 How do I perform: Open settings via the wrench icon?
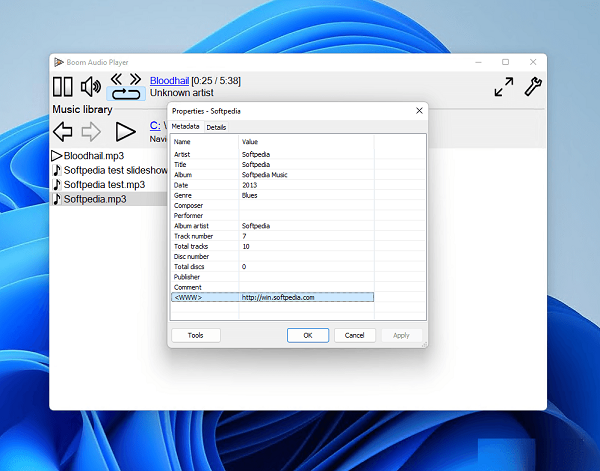point(533,87)
